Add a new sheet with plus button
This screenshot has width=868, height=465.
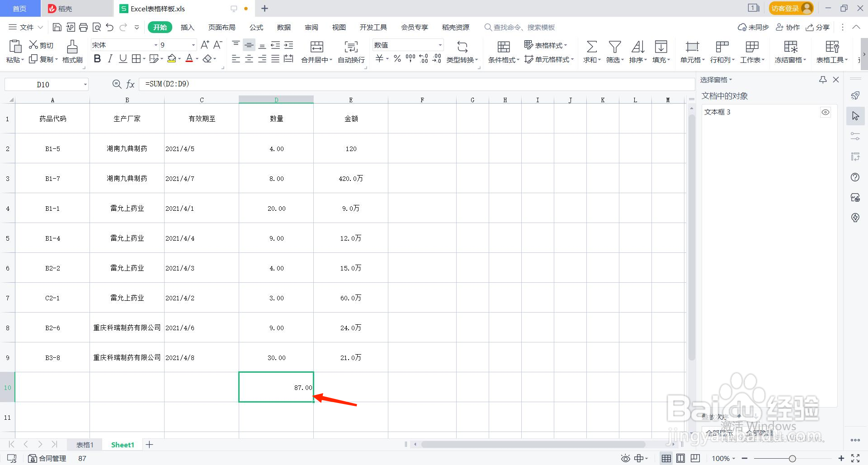tap(149, 445)
